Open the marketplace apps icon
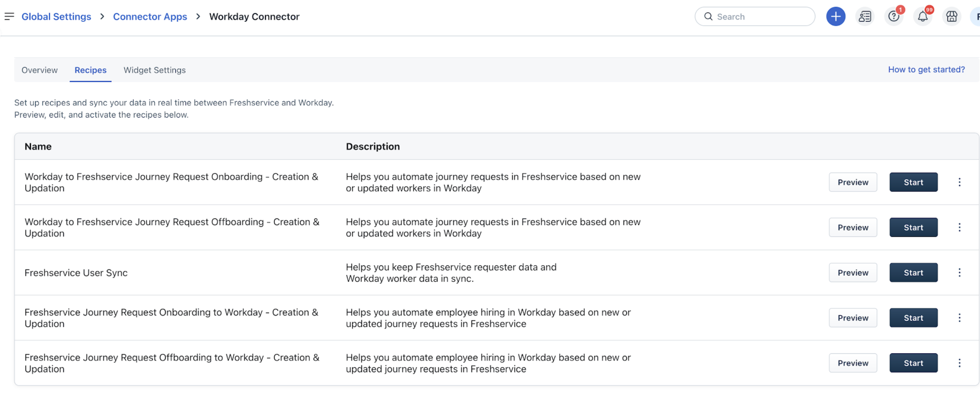Viewport: 980px width, 394px height. 952,16
